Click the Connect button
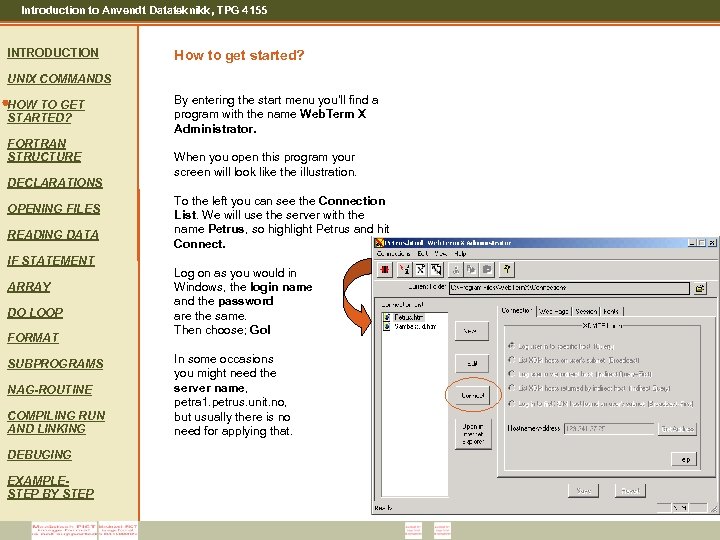This screenshot has height=540, width=720. tap(472, 395)
